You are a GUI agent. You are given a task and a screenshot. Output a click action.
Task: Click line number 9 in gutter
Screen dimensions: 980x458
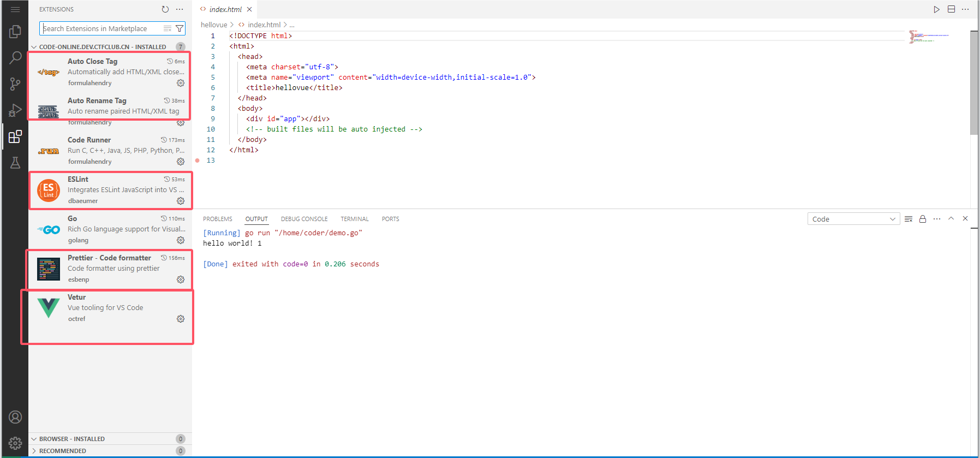(213, 119)
